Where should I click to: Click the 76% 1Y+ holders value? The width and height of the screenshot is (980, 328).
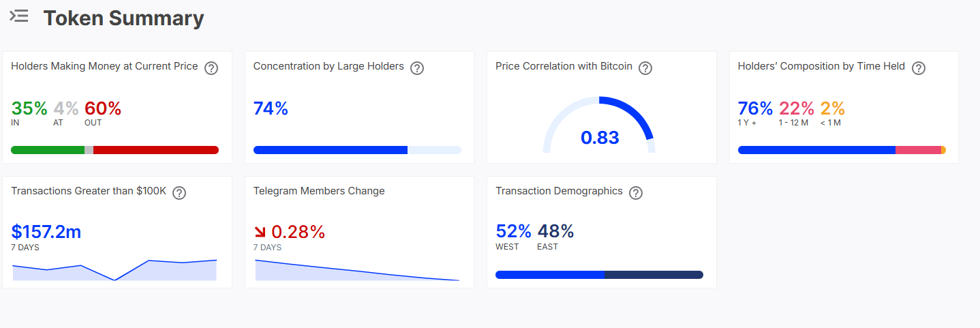pyautogui.click(x=755, y=108)
